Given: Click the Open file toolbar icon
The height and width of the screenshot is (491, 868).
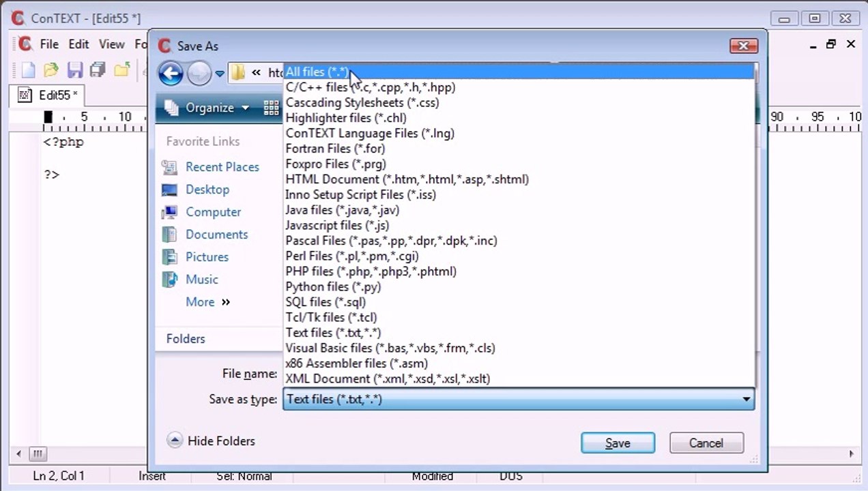Looking at the screenshot, I should (51, 70).
